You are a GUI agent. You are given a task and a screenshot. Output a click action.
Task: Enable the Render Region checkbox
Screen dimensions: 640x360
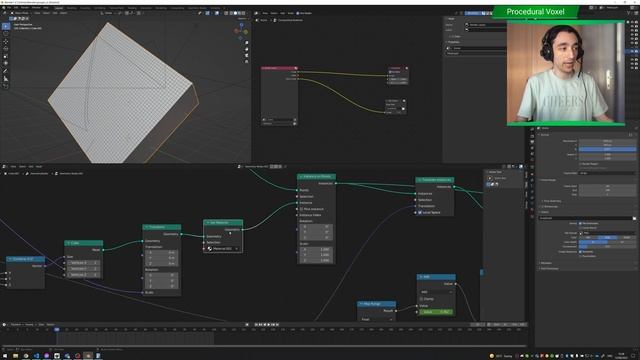pyautogui.click(x=580, y=164)
